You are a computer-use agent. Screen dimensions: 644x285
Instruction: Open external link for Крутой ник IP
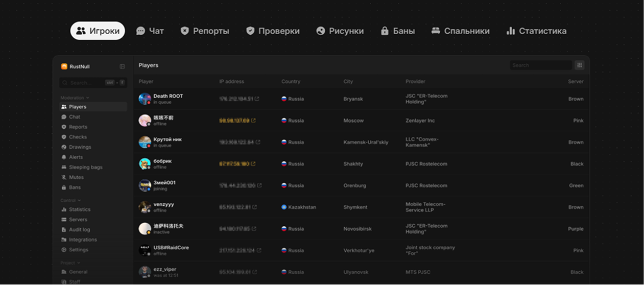[258, 142]
